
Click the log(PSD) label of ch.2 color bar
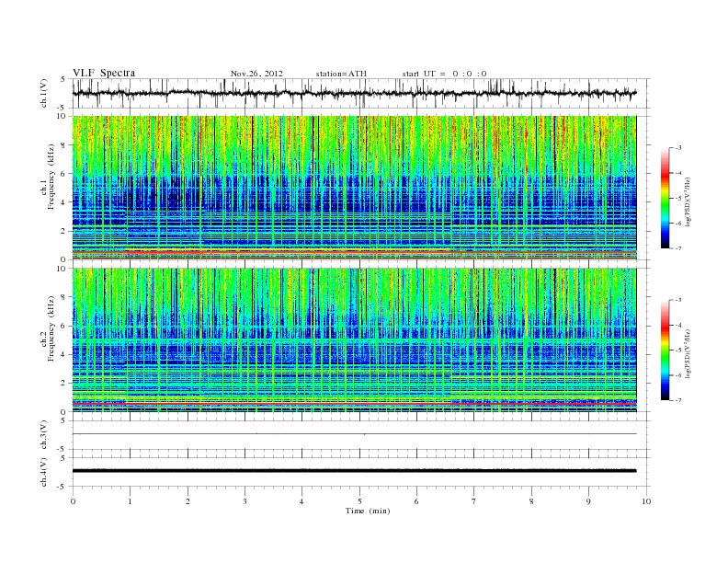[688, 354]
